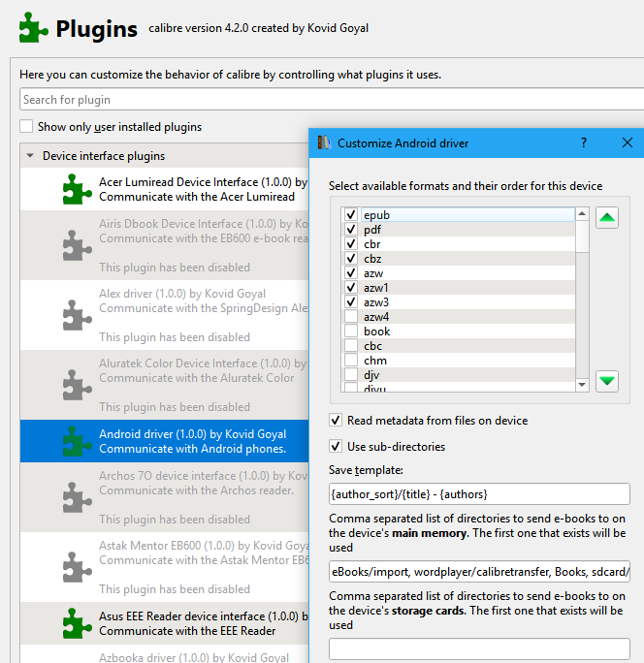
Task: Enable the chm format checkbox
Action: 351,361
